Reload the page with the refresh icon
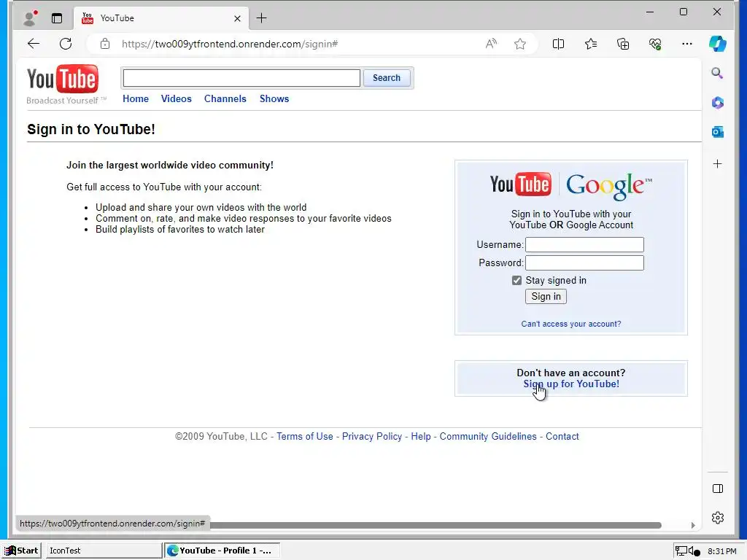Image resolution: width=747 pixels, height=560 pixels. coord(66,44)
